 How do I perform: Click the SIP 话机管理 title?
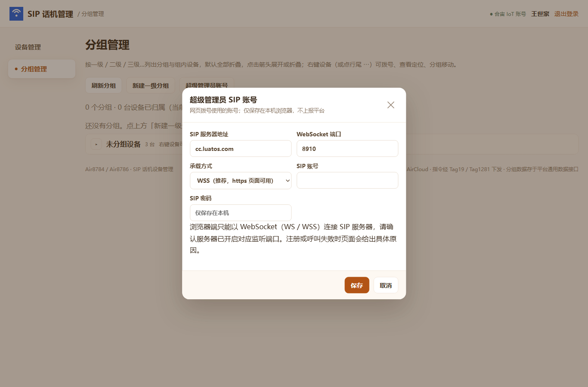click(x=50, y=14)
